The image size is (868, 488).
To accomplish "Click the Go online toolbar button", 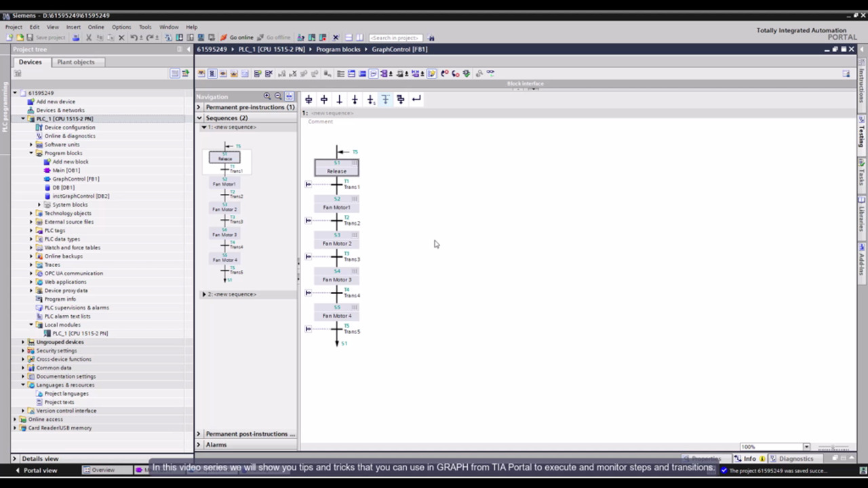I will pos(237,37).
